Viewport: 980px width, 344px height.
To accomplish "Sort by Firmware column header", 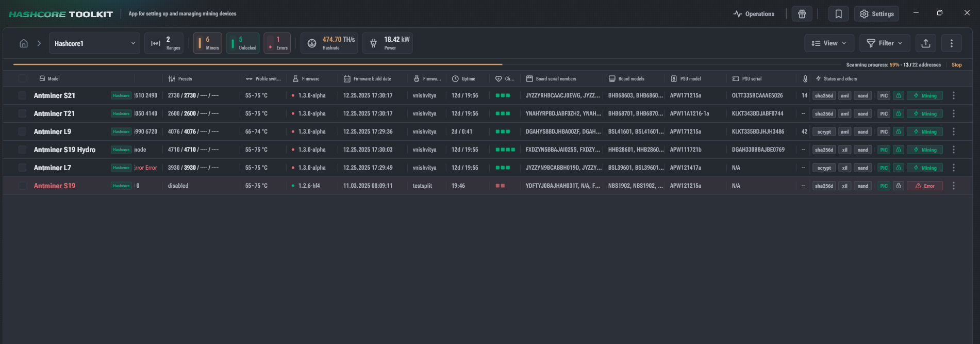I will [306, 79].
